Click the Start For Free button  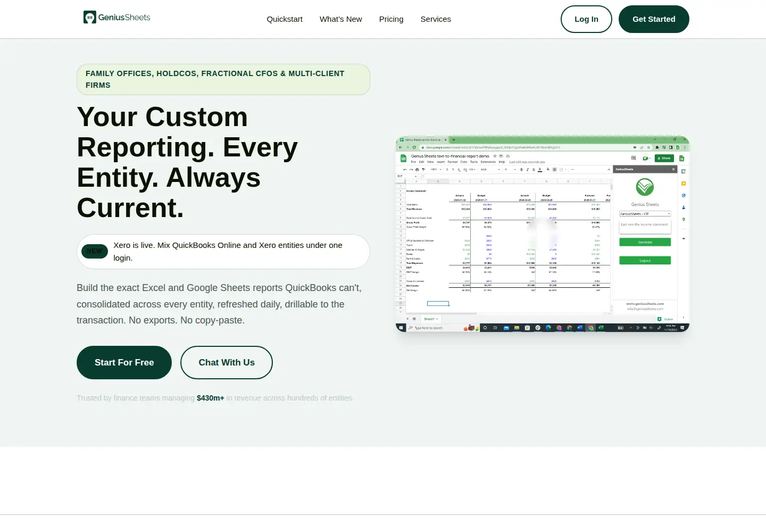point(124,362)
